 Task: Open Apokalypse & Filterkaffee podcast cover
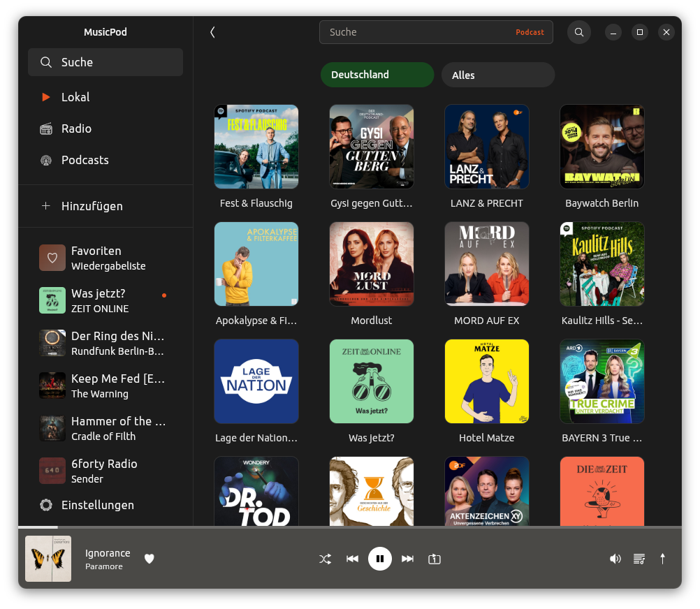256,264
